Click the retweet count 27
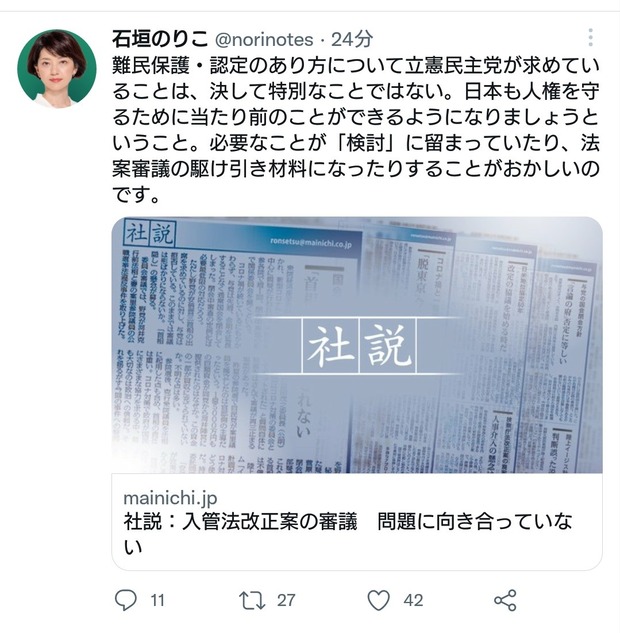The height and width of the screenshot is (633, 620). coord(286,600)
